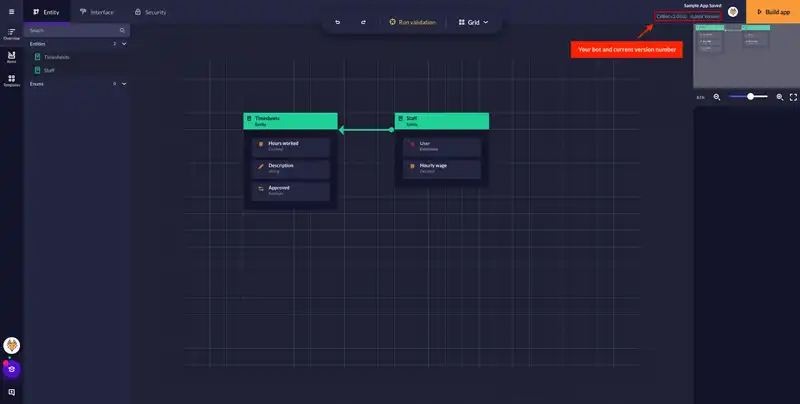The height and width of the screenshot is (404, 800).
Task: Open the Templates sidebar icon
Action: pyautogui.click(x=11, y=80)
